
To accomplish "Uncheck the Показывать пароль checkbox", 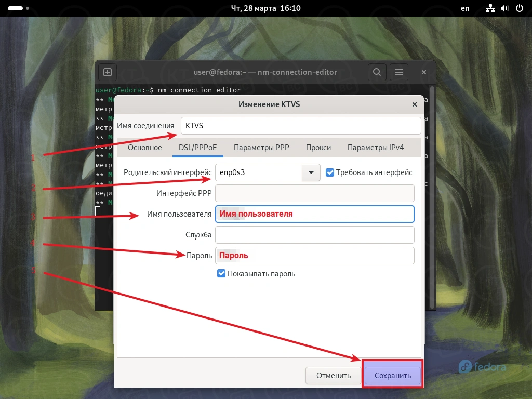I will 221,274.
